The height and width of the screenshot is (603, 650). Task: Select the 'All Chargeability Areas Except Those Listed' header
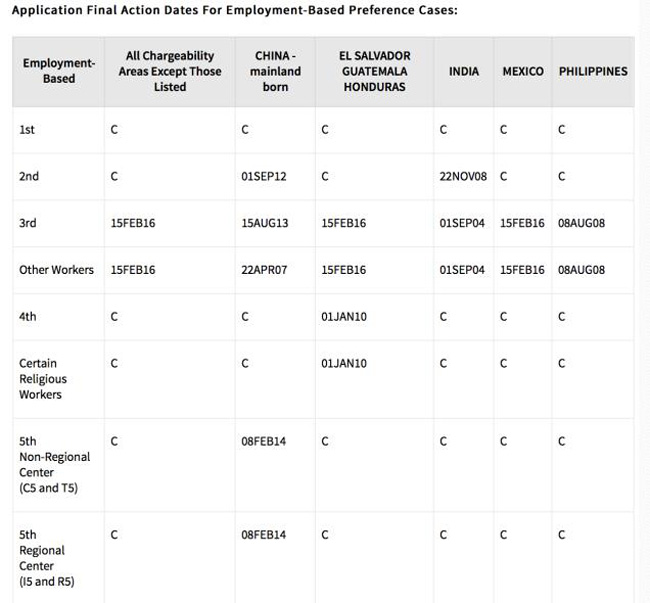[169, 71]
